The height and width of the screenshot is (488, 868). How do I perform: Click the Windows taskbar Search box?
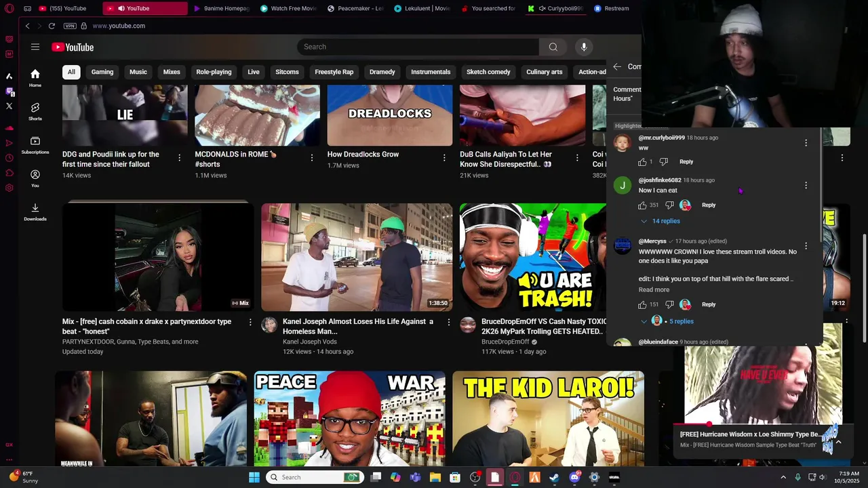coord(313,477)
